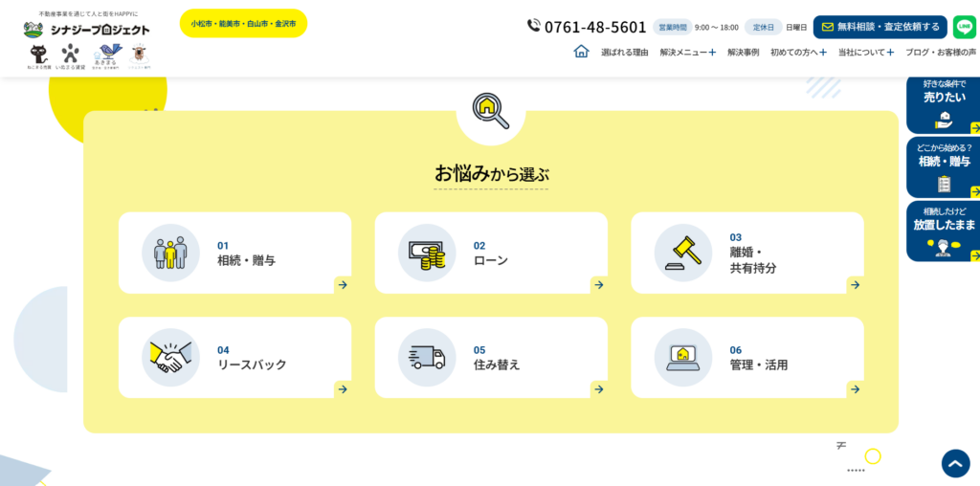Click the gavel icon for 離婚・共有持分
The height and width of the screenshot is (486, 980).
[x=683, y=253]
